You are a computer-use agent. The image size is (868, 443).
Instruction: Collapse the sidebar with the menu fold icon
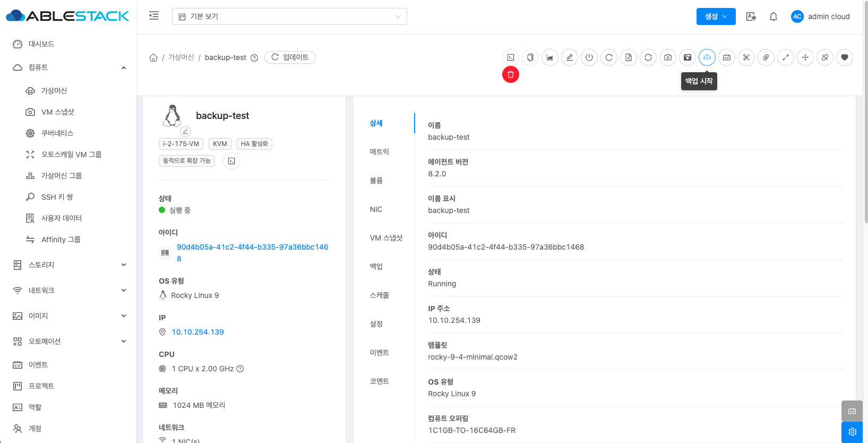[x=154, y=16]
